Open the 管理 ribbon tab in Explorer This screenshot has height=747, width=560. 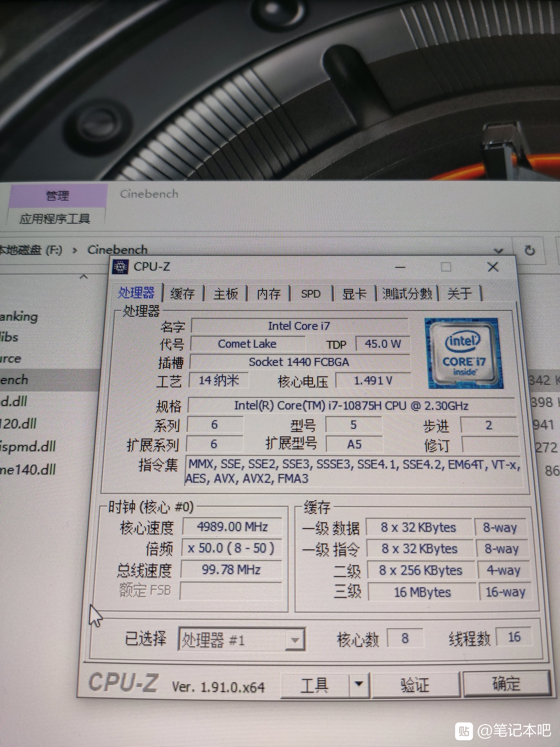(x=57, y=196)
